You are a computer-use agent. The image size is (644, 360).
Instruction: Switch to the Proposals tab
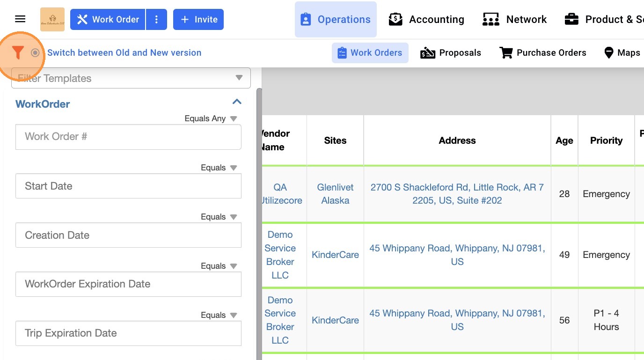451,53
